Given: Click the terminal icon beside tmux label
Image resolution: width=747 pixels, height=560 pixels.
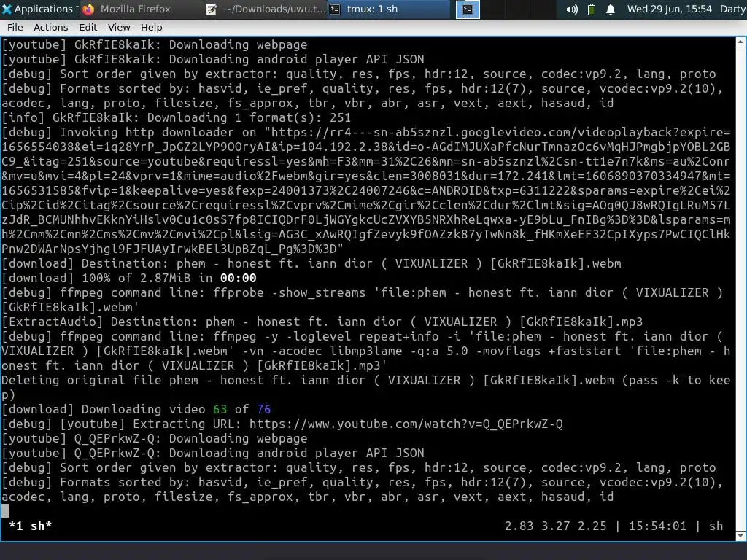Looking at the screenshot, I should pos(336,9).
